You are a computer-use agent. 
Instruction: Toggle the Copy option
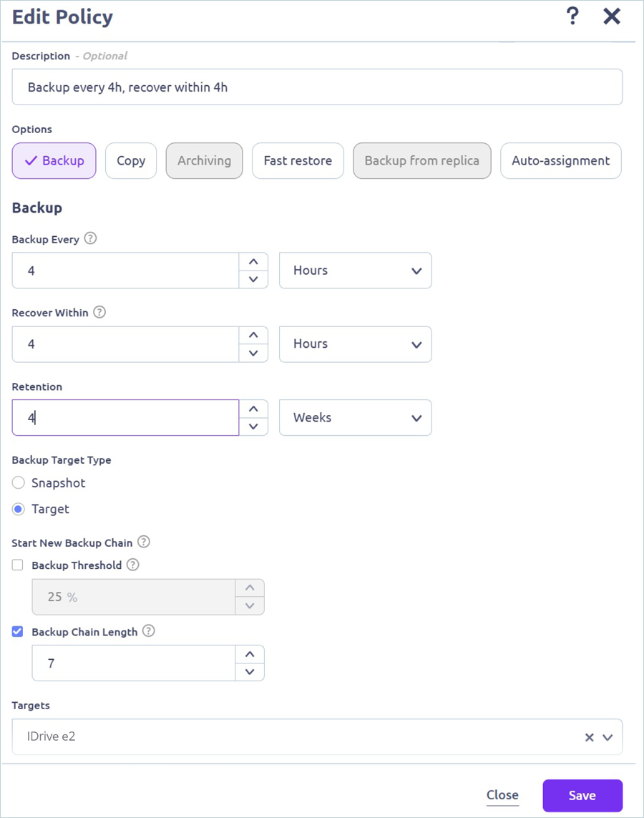131,161
